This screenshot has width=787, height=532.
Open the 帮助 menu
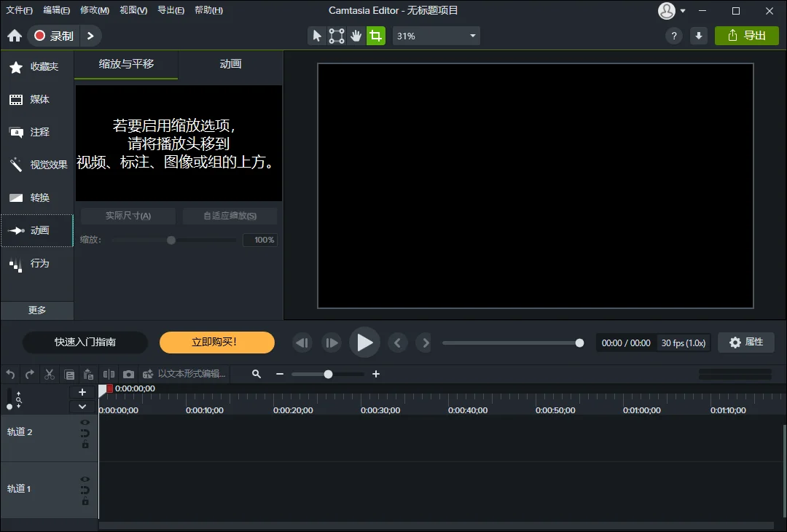[x=209, y=10]
